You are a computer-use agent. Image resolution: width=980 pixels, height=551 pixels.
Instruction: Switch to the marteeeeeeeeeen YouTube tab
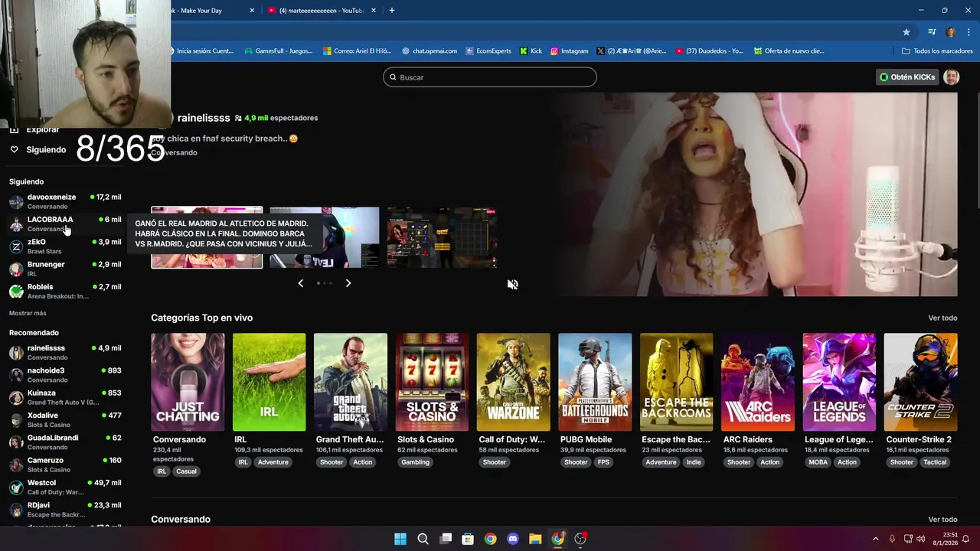(x=322, y=11)
